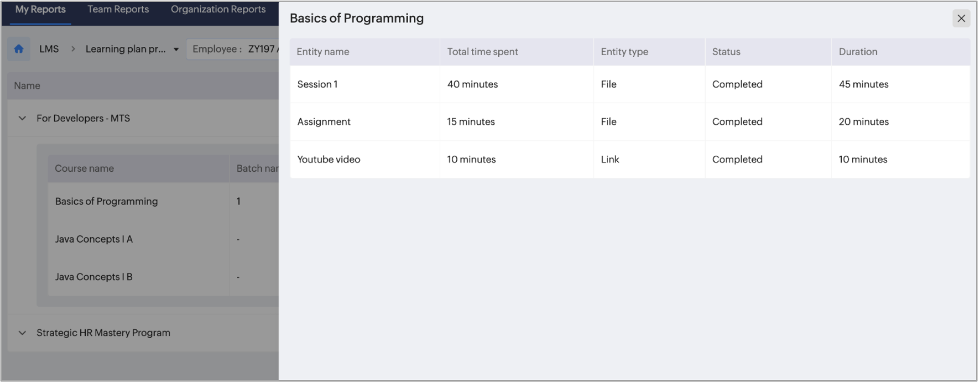Select the Employee filter field
This screenshot has height=385, width=980.
pyautogui.click(x=233, y=49)
